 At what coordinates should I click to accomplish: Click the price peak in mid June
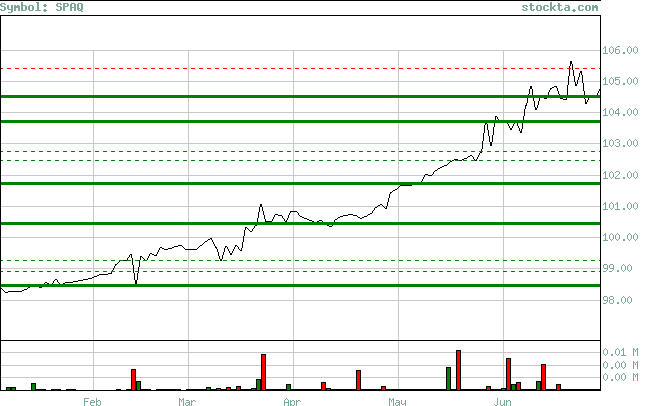coord(571,62)
